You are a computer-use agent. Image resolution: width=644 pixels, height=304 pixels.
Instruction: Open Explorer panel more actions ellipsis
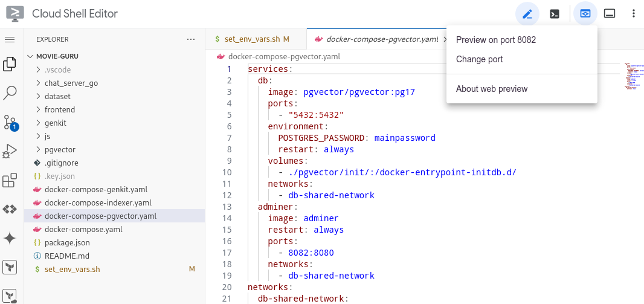point(190,39)
